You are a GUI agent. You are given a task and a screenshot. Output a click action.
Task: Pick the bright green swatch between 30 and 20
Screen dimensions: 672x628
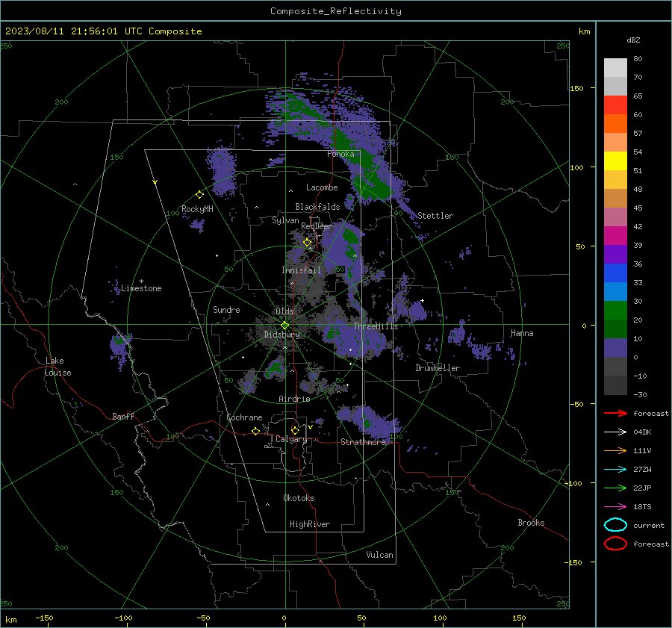tap(615, 310)
